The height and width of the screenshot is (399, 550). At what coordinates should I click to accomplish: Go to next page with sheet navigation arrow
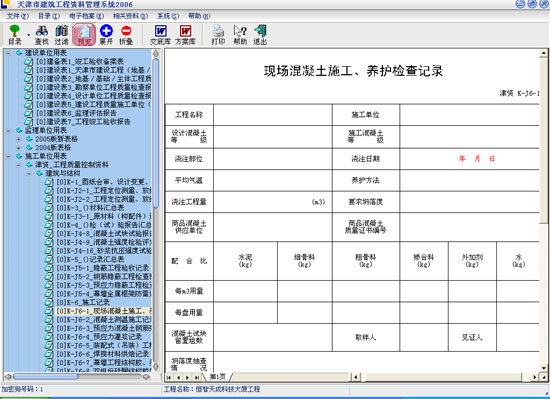[x=187, y=377]
